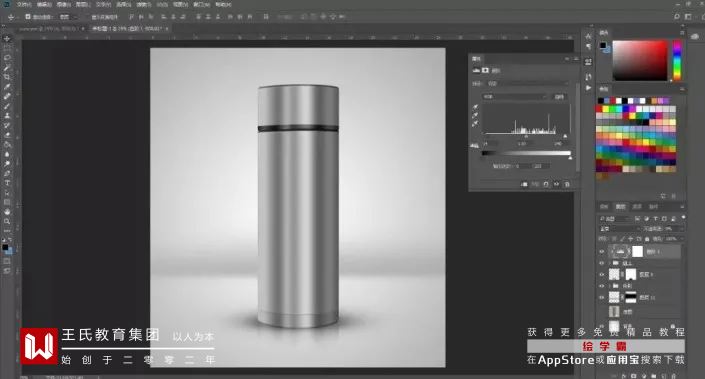Select the Lasso tool
Image resolution: width=705 pixels, height=379 pixels.
point(7,58)
